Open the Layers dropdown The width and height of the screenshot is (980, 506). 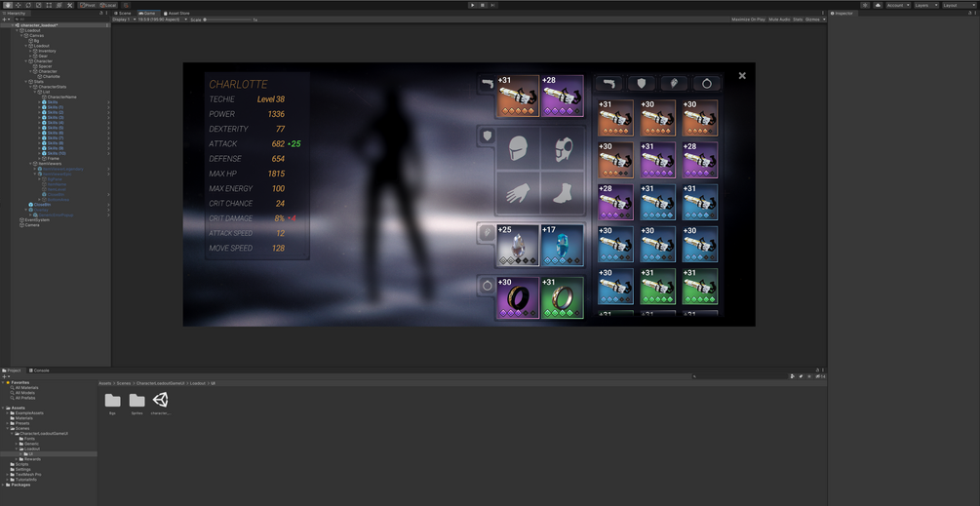(926, 5)
